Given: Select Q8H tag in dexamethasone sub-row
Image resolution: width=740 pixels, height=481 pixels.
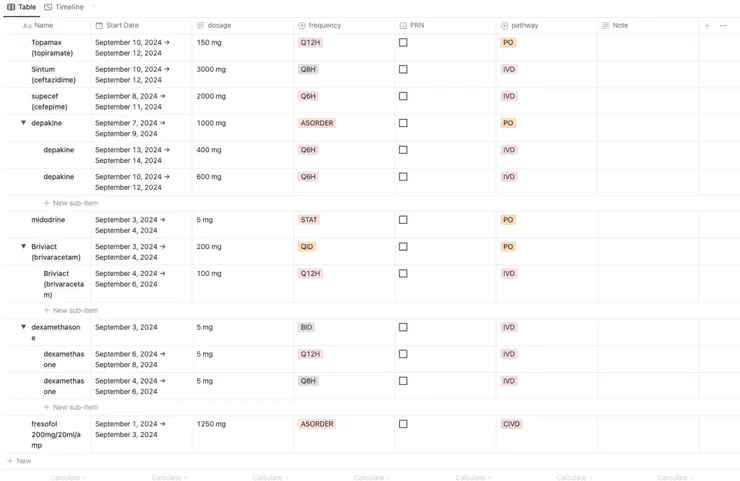Looking at the screenshot, I should pyautogui.click(x=308, y=381).
